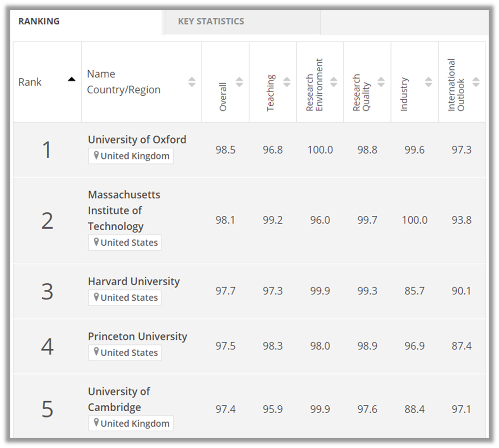
Task: Sort the table by Overall score
Action: click(x=239, y=82)
